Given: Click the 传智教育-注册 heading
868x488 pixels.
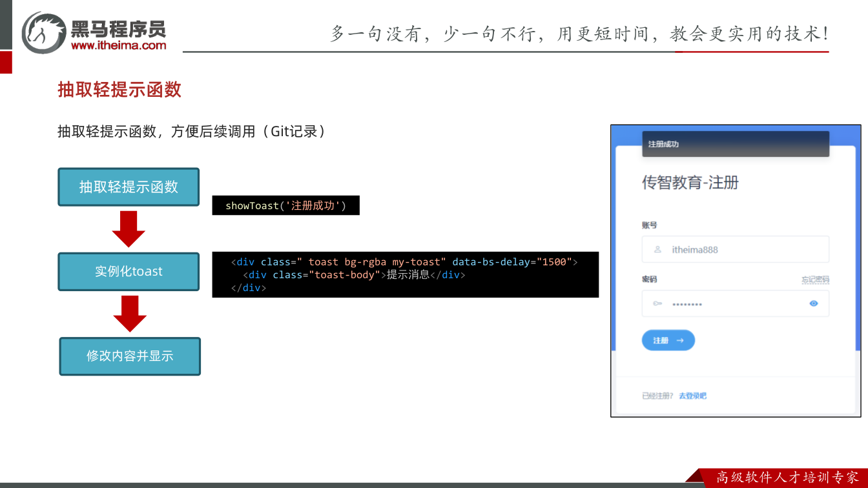Looking at the screenshot, I should pos(690,183).
